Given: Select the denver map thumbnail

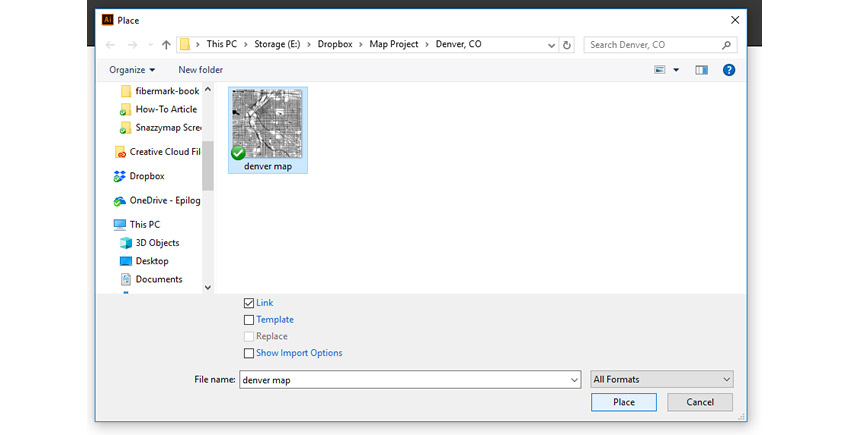Looking at the screenshot, I should coord(267,129).
